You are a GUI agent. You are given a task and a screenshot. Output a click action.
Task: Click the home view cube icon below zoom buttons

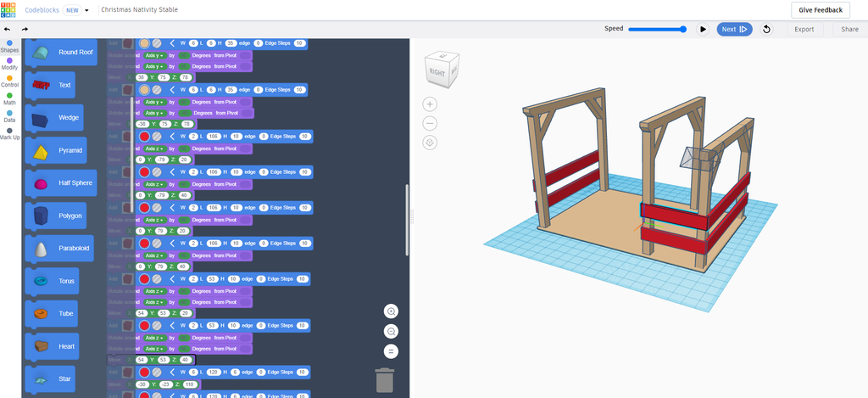tap(430, 143)
